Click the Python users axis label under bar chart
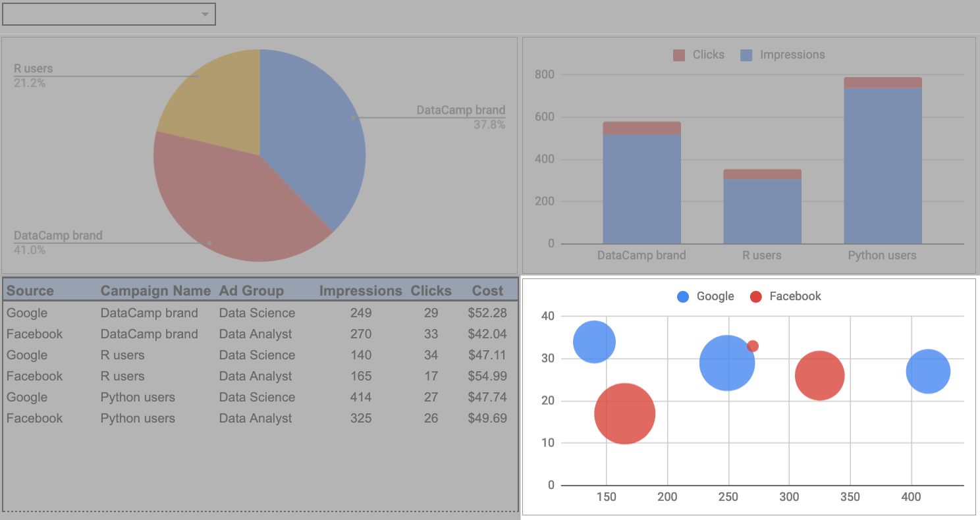 882,255
